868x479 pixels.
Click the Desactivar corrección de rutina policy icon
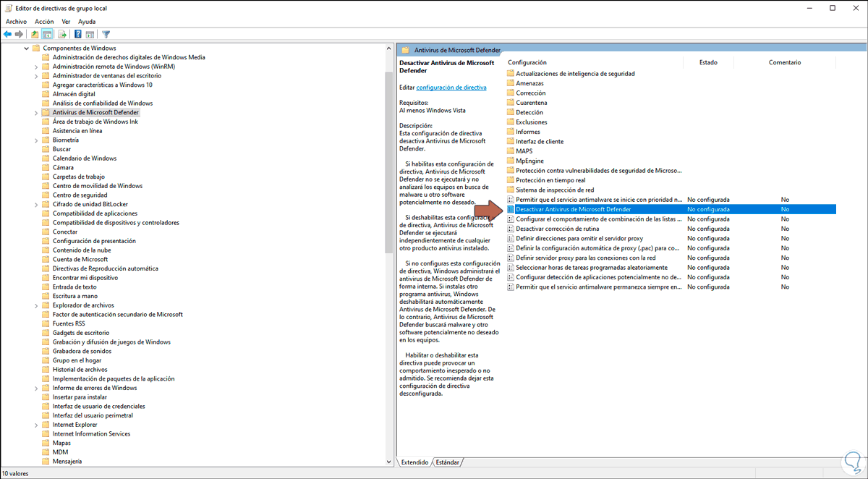tap(511, 229)
